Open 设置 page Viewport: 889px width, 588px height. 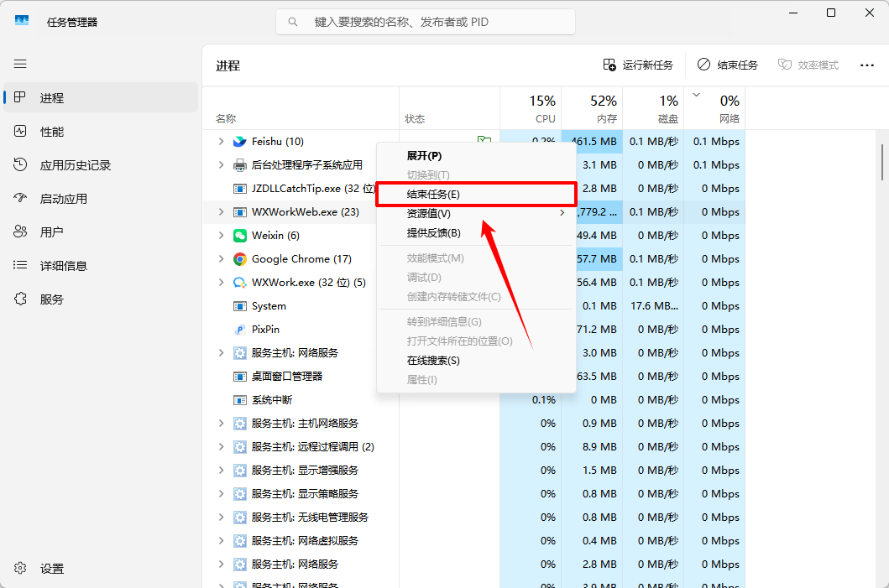pyautogui.click(x=101, y=568)
